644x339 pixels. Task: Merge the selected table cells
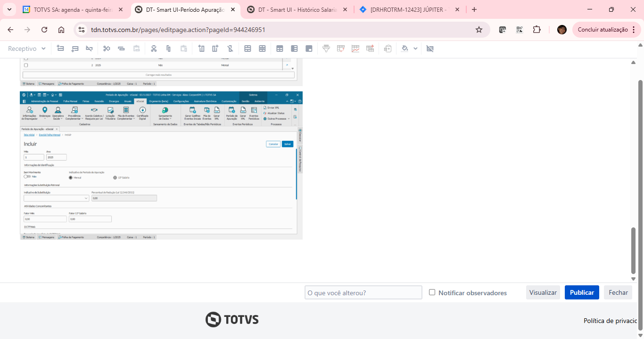click(x=248, y=48)
